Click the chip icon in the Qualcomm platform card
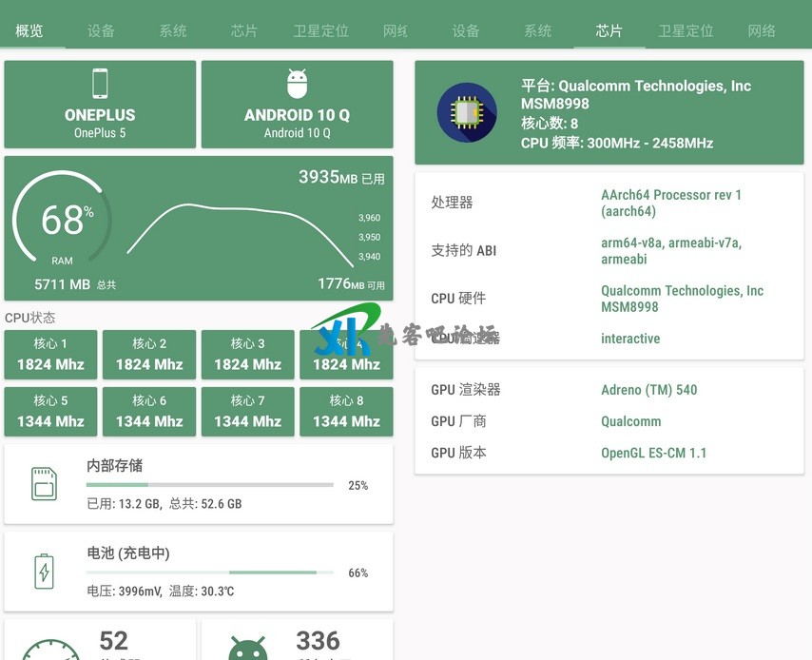Viewport: 812px width, 660px height. point(466,113)
